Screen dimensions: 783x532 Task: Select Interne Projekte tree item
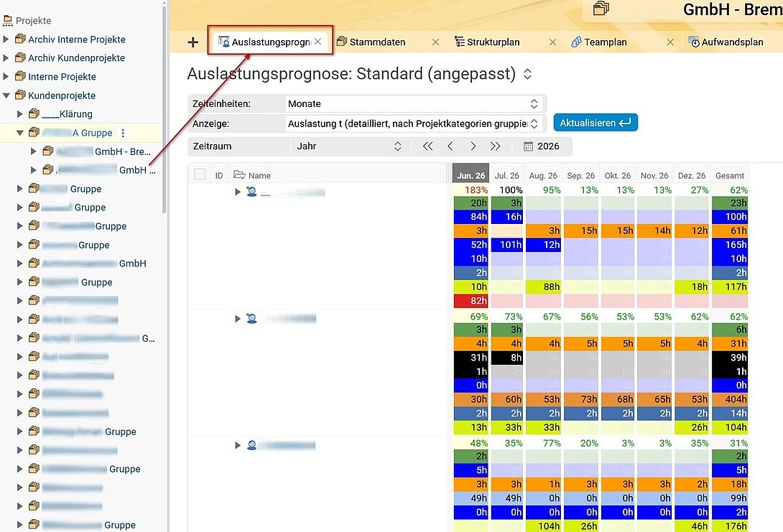[x=62, y=77]
